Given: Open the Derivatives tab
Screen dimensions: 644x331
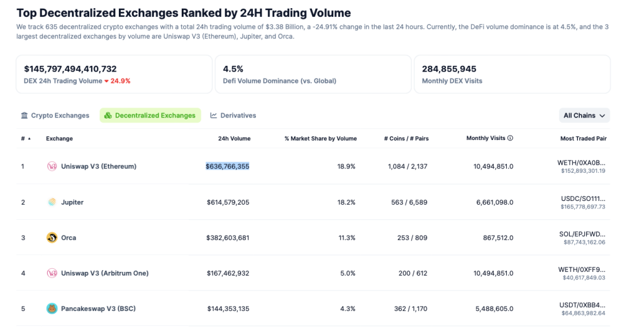Looking at the screenshot, I should pos(233,116).
